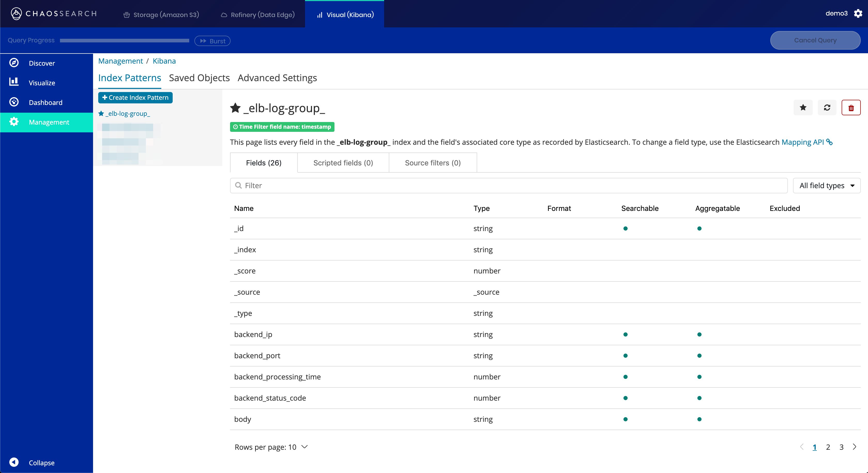Click Create Index Pattern button
The height and width of the screenshot is (473, 868).
[135, 97]
